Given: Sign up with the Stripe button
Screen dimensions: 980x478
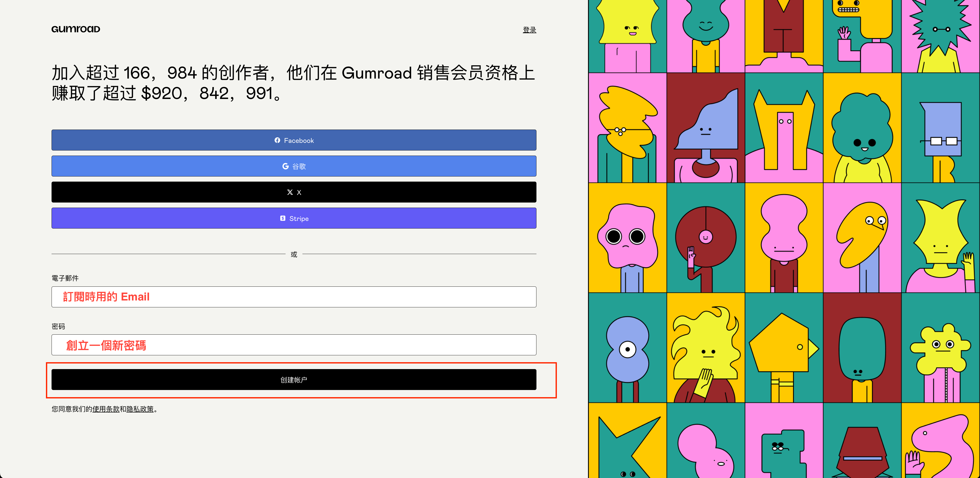Looking at the screenshot, I should coord(294,218).
